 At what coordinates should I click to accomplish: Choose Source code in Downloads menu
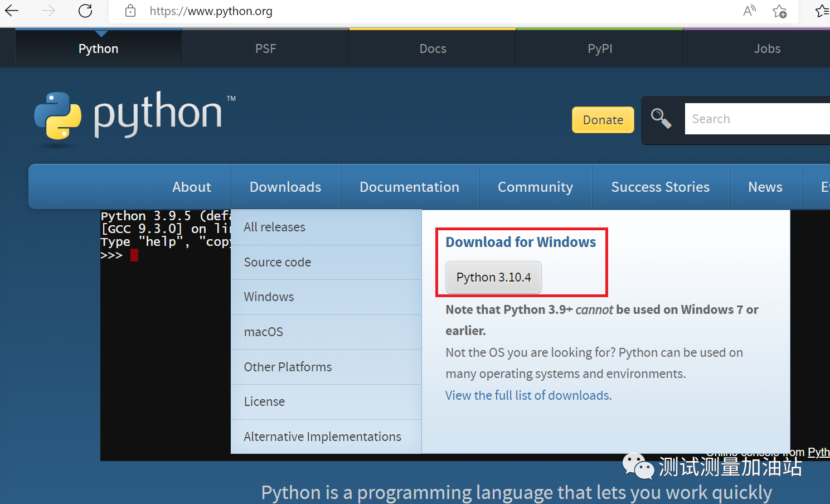pyautogui.click(x=326, y=262)
